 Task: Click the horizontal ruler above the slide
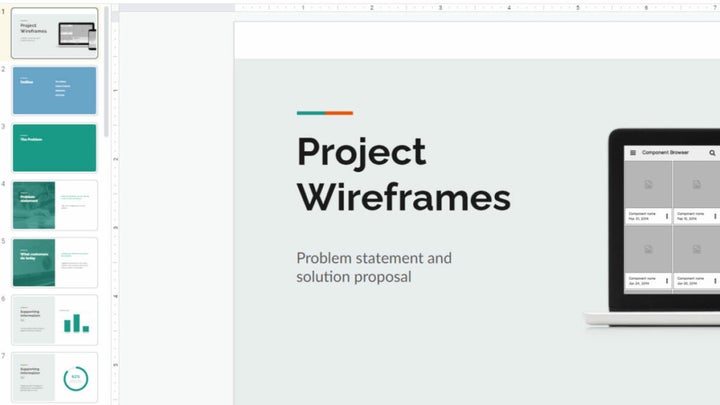point(450,7)
